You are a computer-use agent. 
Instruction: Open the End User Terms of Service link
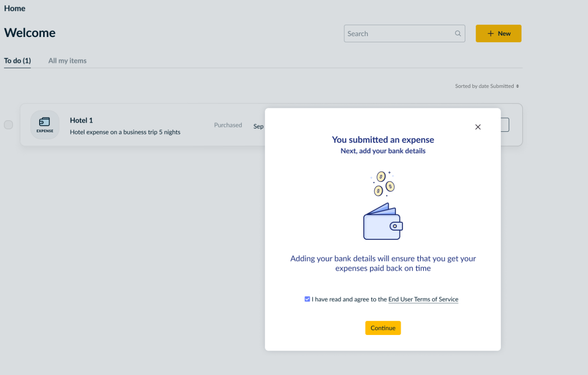pos(423,299)
